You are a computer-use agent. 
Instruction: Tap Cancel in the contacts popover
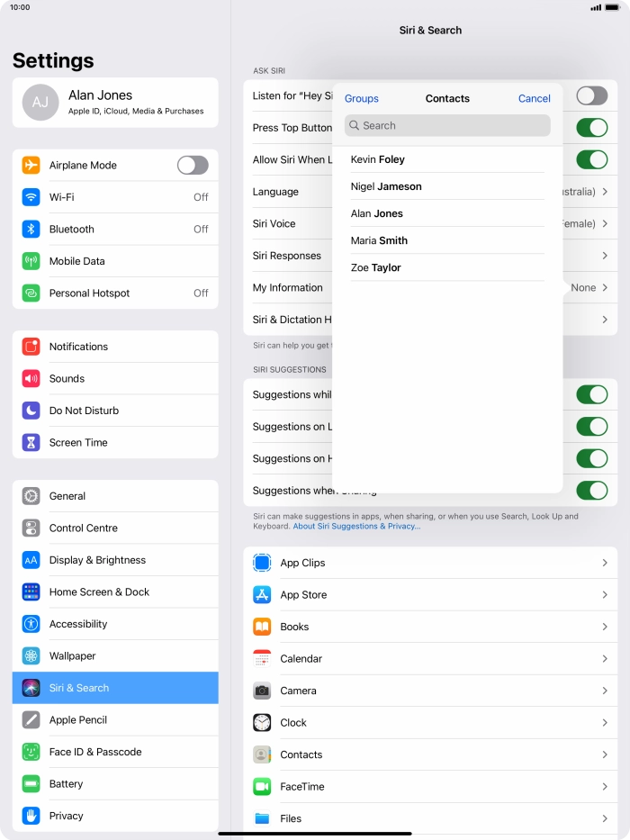pos(534,98)
